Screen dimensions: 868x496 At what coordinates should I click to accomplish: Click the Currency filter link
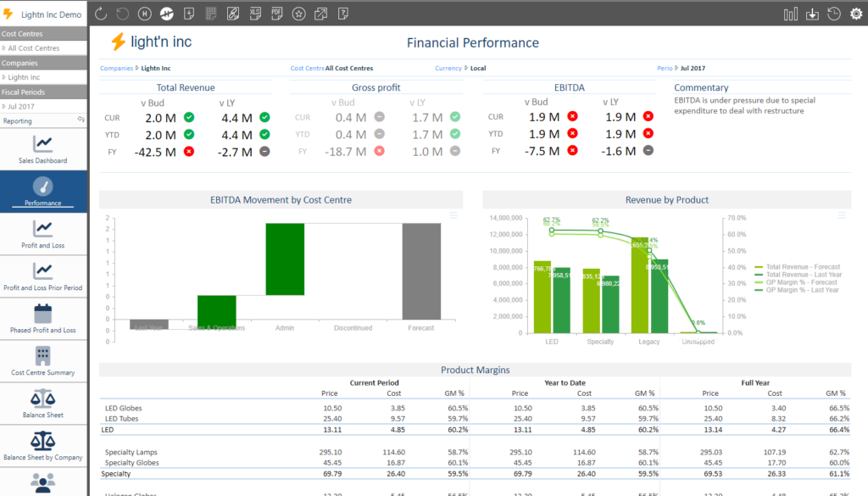[x=448, y=68]
